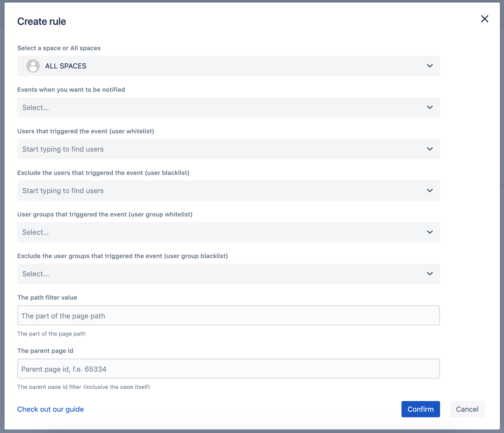
Task: Click the Create rule heading text
Action: pos(42,22)
